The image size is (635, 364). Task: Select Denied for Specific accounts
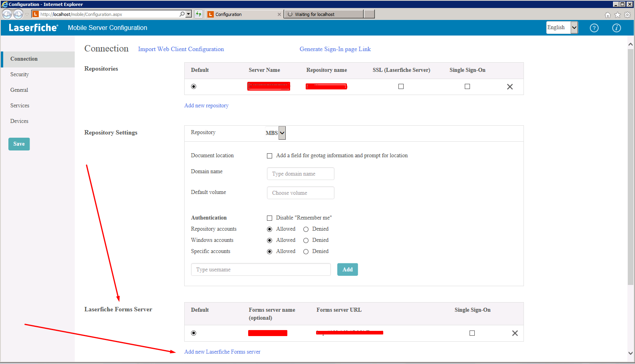[x=306, y=252]
